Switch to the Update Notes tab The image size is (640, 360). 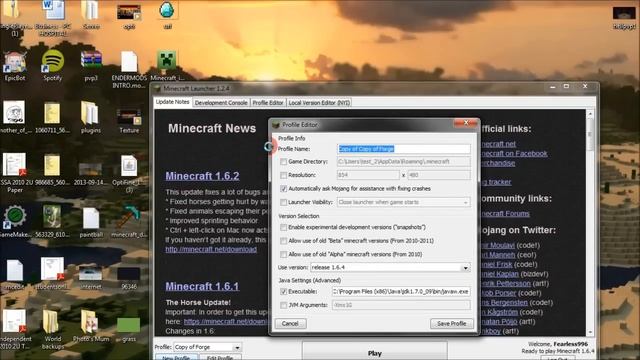[173, 102]
